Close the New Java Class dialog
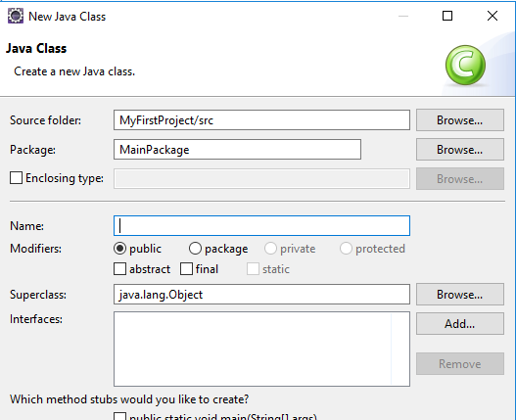The height and width of the screenshot is (420, 516). point(493,16)
